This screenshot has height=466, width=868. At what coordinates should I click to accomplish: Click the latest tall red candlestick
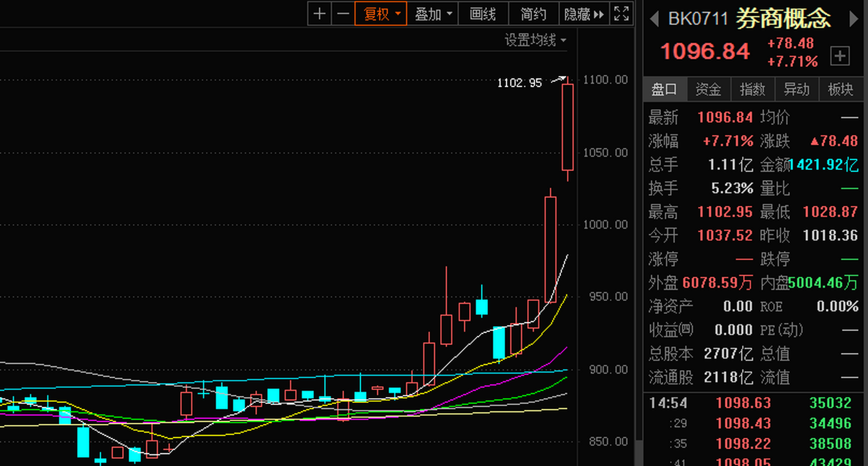pyautogui.click(x=567, y=127)
